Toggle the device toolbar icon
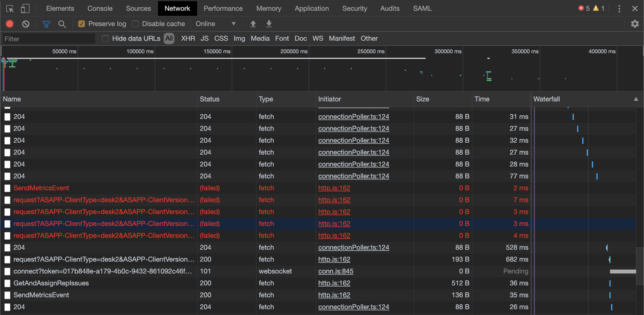Viewport: 644px width, 315px height. tap(25, 9)
